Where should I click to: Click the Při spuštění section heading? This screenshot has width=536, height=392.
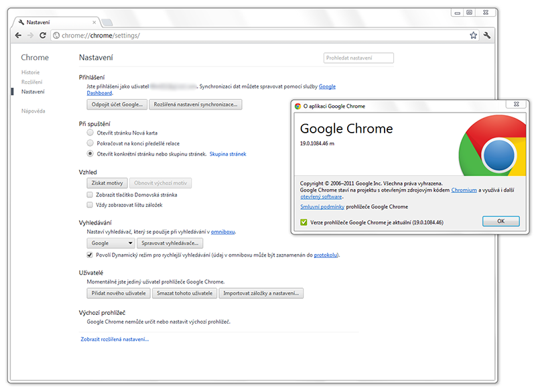coord(94,124)
